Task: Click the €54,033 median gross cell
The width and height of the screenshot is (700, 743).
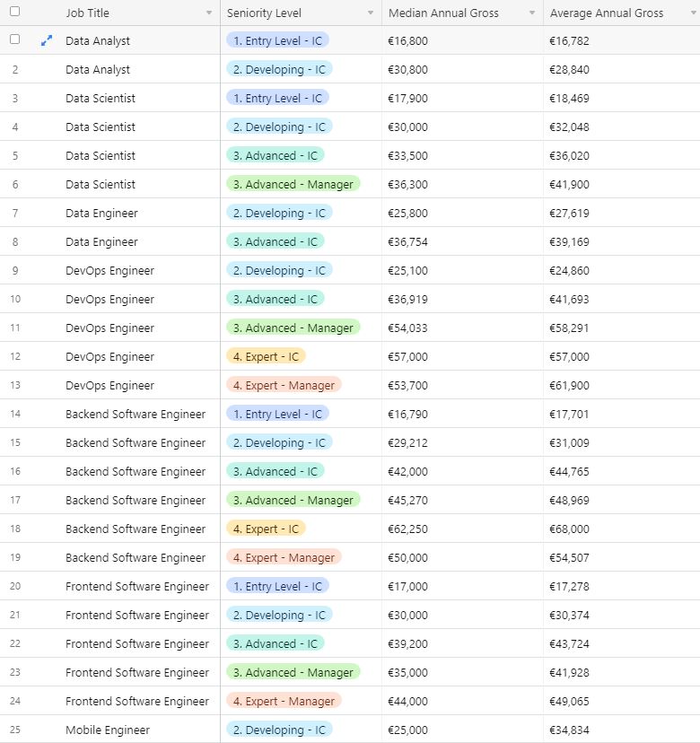Action: point(407,328)
